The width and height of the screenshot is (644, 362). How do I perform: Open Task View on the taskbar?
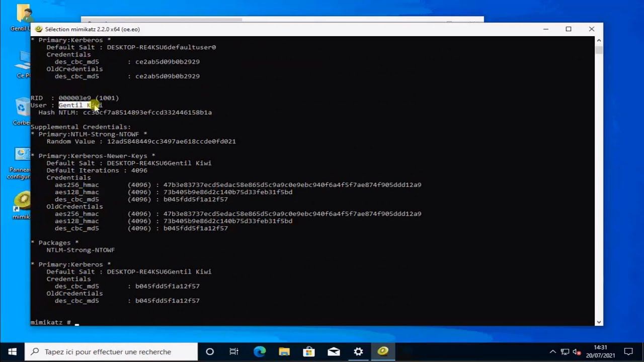click(x=234, y=351)
